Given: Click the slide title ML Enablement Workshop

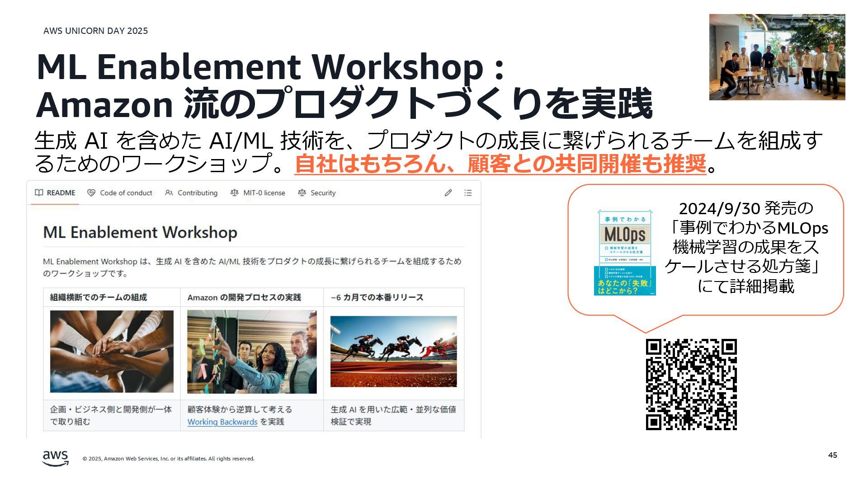Looking at the screenshot, I should [x=270, y=67].
